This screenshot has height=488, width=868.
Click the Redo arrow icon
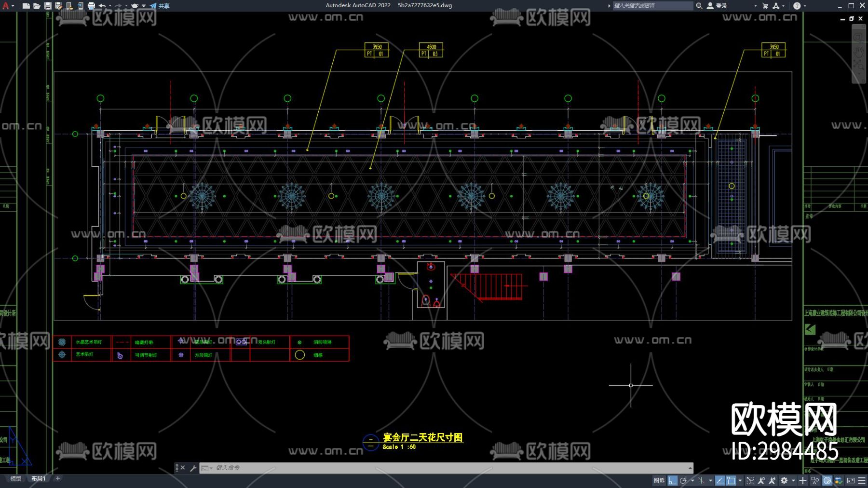click(x=118, y=6)
